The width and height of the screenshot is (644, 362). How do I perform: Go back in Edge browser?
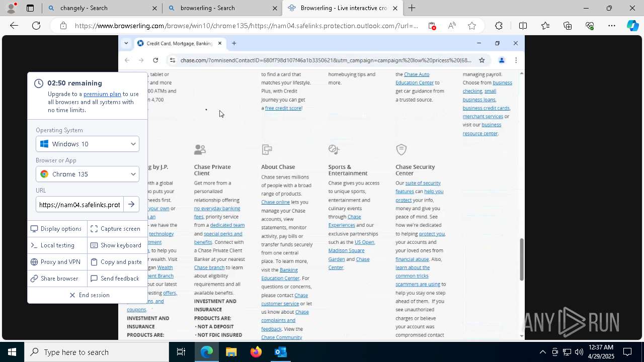[14, 26]
